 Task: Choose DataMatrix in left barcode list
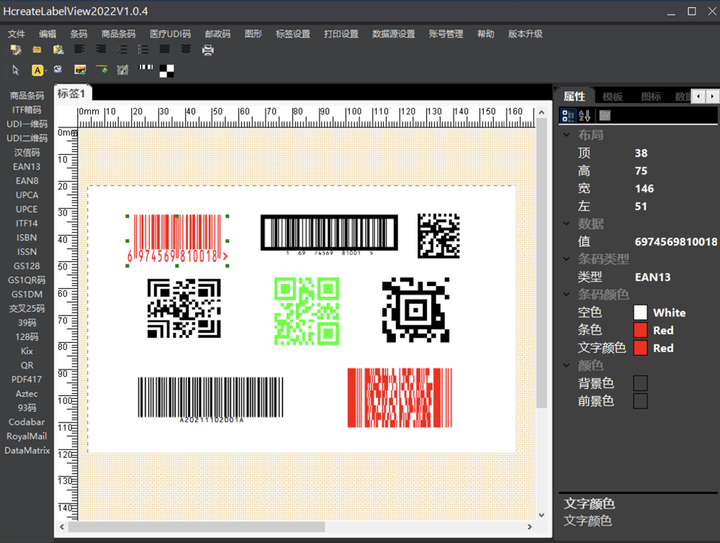[x=27, y=451]
